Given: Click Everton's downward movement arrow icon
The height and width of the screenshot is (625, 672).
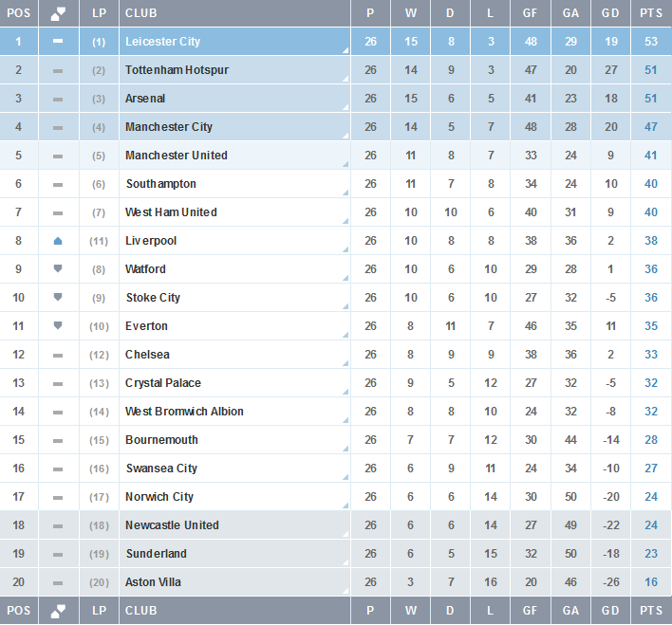Looking at the screenshot, I should coord(58,326).
